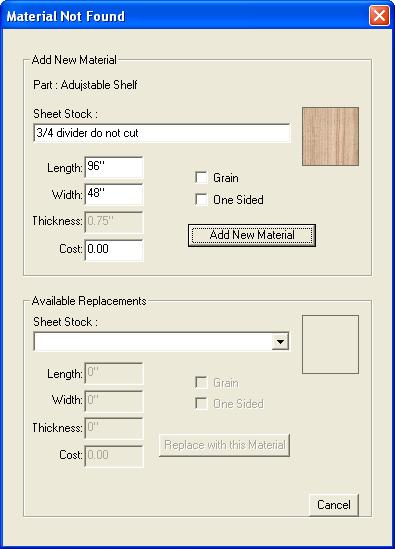Click the Material Not Found title bar
The width and height of the screenshot is (395, 549).
(186, 16)
